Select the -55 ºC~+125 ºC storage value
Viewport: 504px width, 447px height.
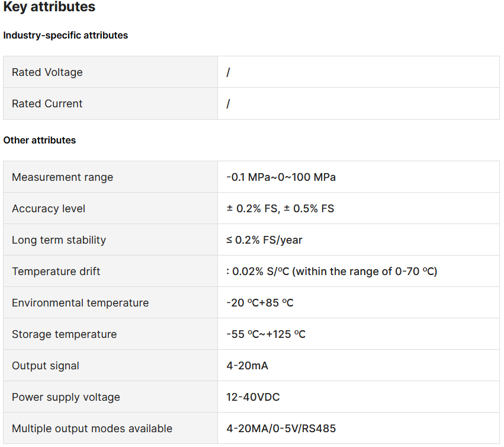266,334
